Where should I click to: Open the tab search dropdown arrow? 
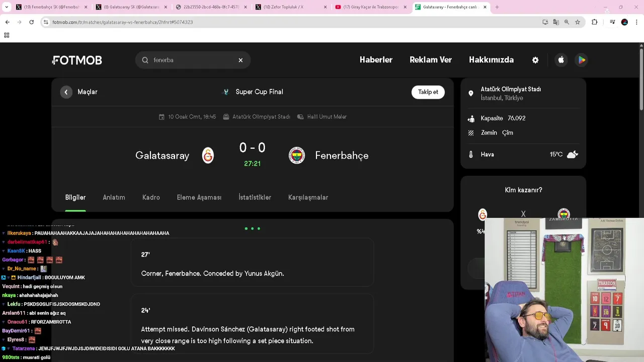[x=7, y=7]
